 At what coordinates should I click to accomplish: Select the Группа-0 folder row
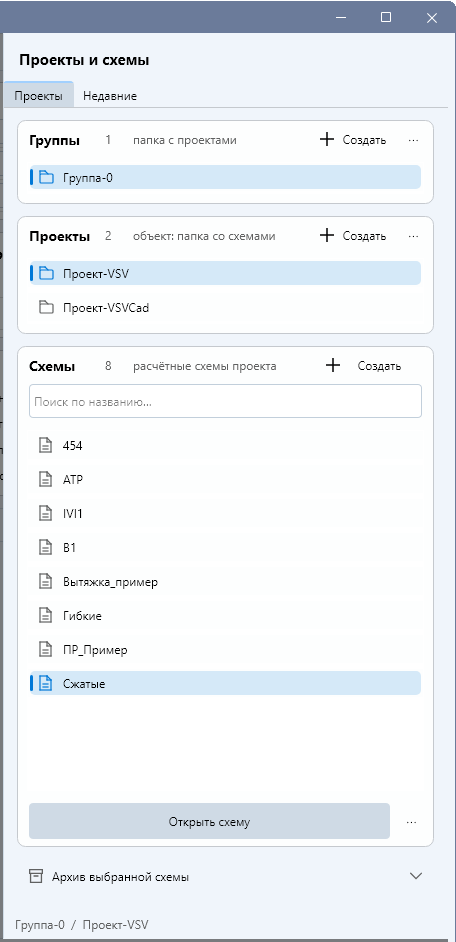(x=225, y=177)
